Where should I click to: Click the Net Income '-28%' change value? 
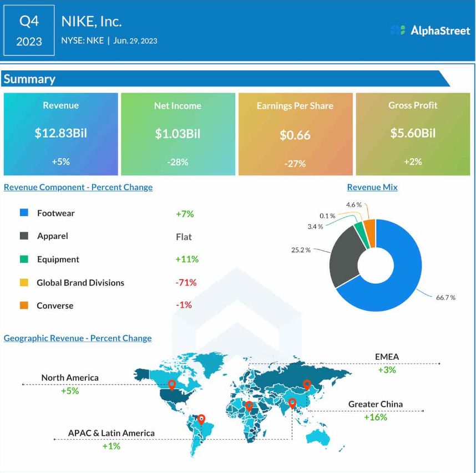coord(178,162)
